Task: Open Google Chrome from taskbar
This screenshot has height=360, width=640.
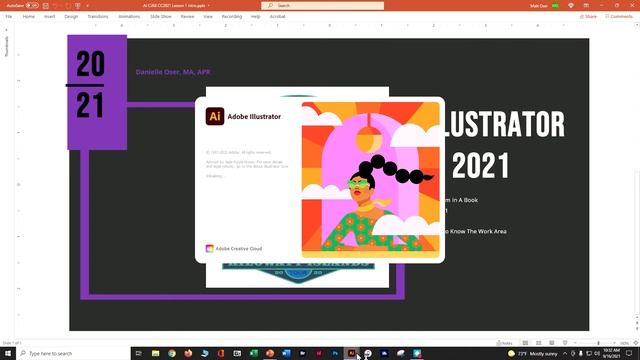Action: click(172, 353)
